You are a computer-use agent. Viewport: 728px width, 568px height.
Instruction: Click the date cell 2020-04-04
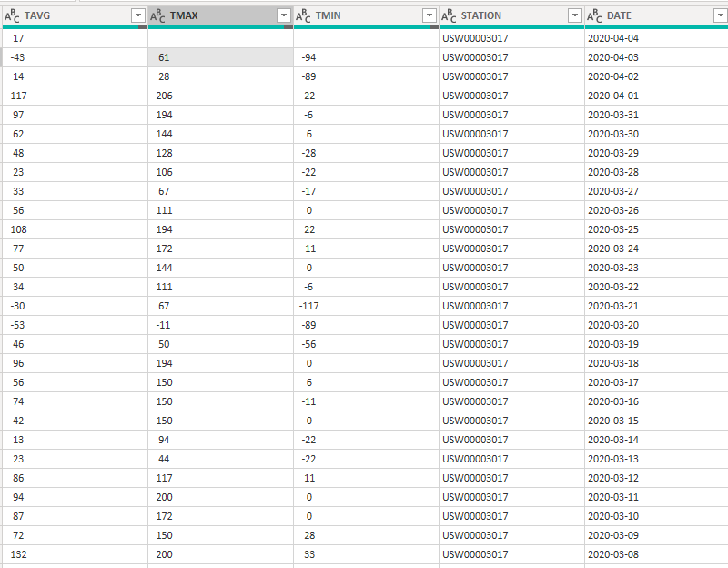612,38
